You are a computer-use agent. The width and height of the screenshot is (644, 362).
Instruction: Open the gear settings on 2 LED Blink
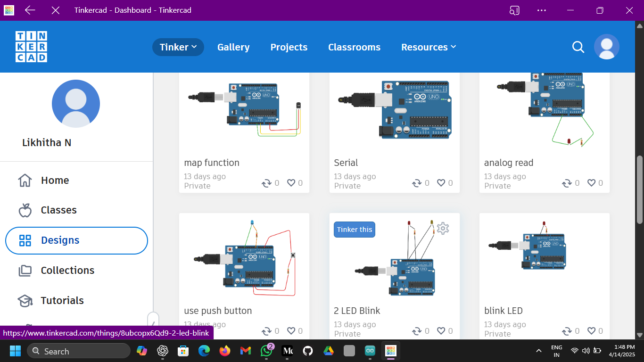(443, 229)
